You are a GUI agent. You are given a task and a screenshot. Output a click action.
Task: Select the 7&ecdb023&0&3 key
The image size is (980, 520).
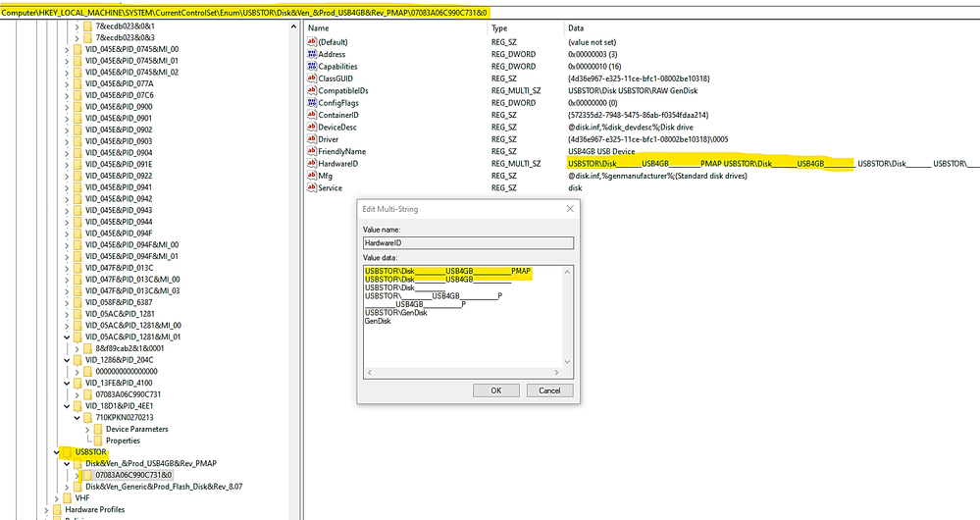tap(125, 37)
